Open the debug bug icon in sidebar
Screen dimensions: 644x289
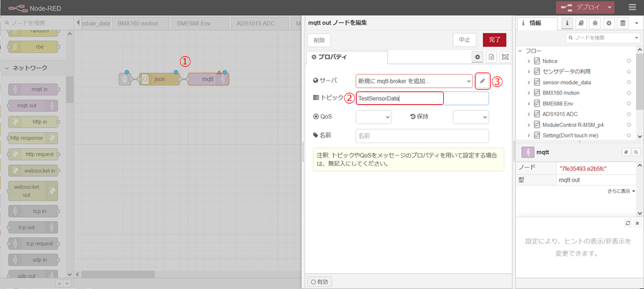point(595,23)
